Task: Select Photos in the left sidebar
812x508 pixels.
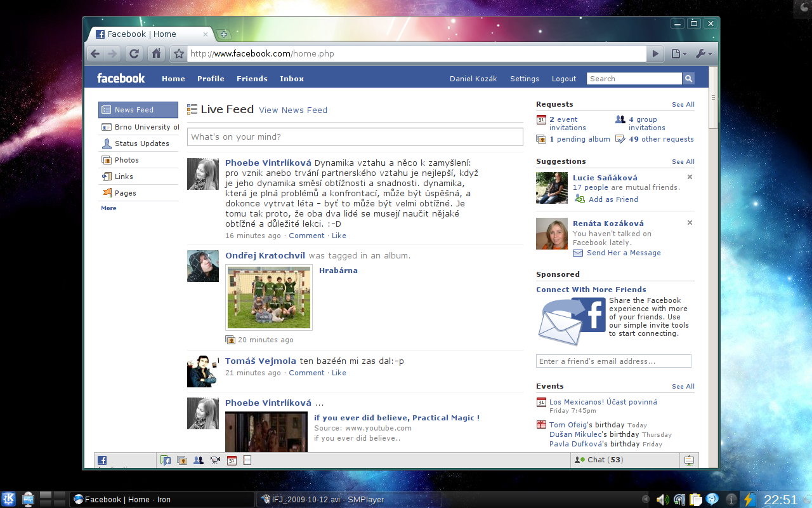Action: tap(138, 160)
